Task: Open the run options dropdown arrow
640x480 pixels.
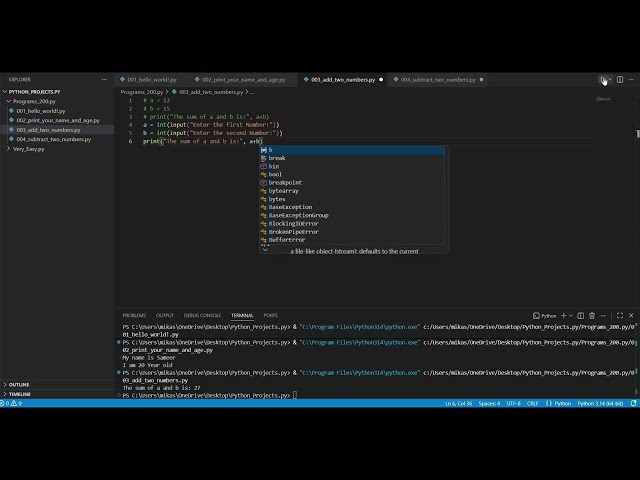Action: (x=610, y=80)
